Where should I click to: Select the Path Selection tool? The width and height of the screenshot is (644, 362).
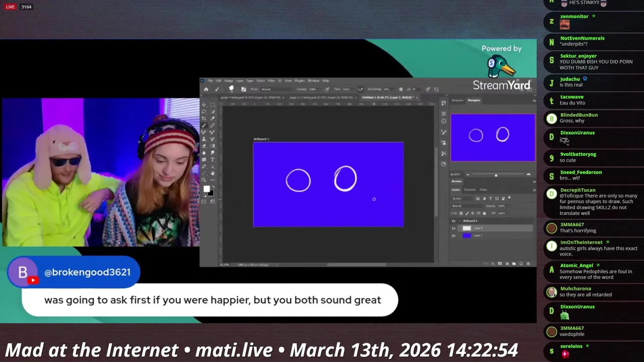coord(212,166)
